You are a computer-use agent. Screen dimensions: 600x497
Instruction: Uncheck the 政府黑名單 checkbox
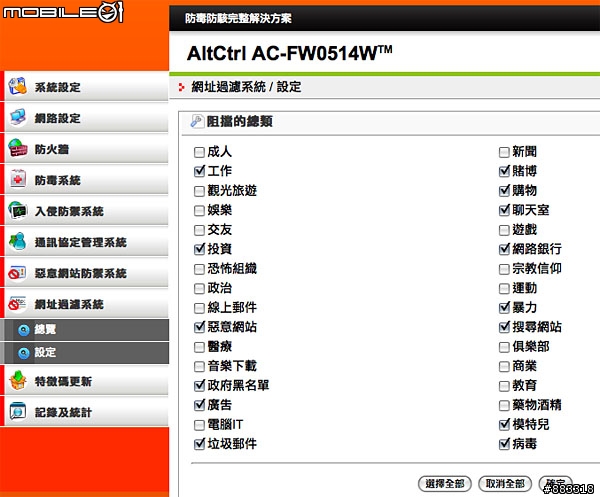[x=199, y=386]
